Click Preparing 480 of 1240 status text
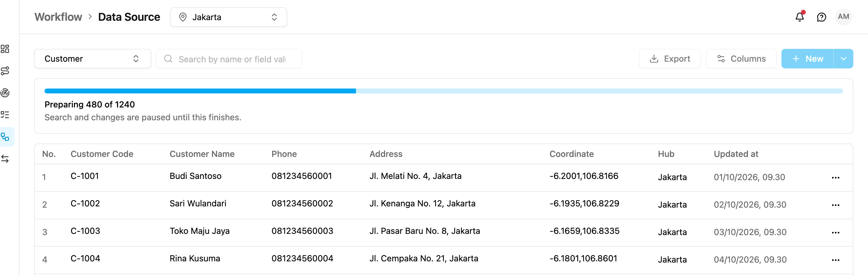This screenshot has width=868, height=276. tap(90, 105)
